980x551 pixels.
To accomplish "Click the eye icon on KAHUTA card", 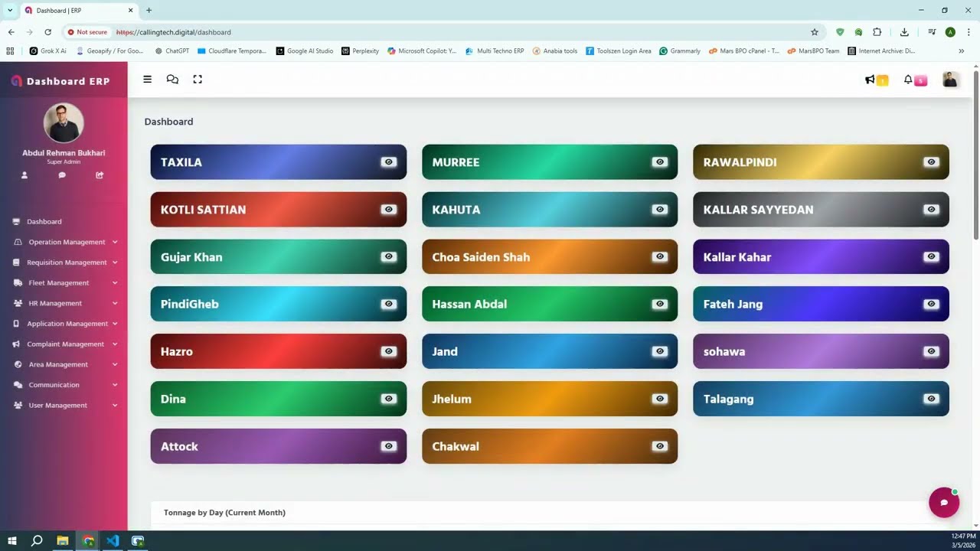I will (660, 210).
